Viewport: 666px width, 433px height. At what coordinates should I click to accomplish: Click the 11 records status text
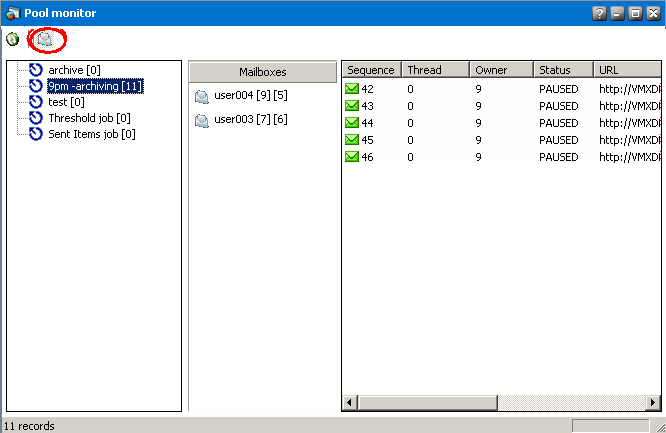point(29,426)
